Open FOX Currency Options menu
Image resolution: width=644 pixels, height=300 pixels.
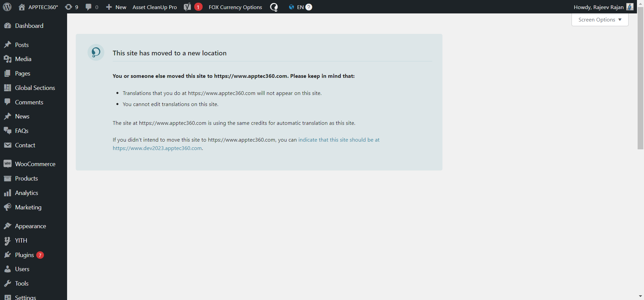[x=235, y=7]
